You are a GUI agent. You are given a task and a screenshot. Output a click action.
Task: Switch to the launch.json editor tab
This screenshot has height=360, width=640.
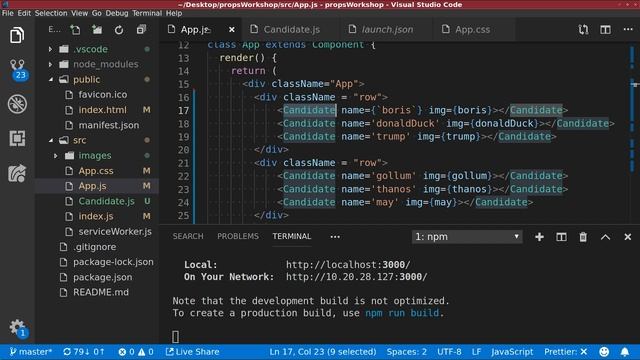click(x=386, y=30)
